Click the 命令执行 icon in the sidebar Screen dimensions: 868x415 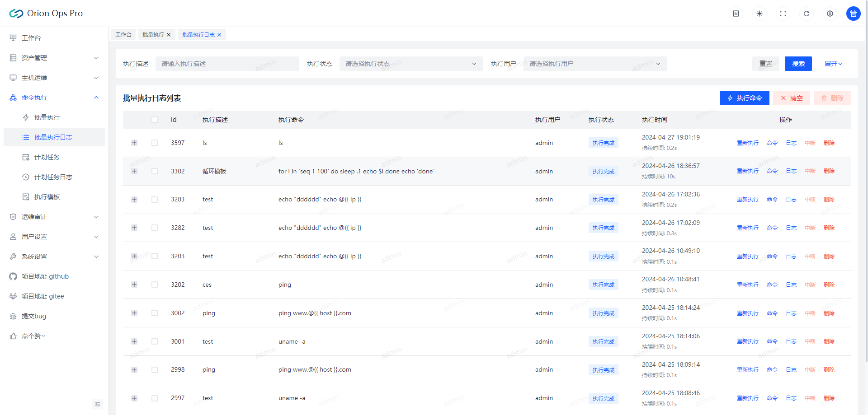(x=13, y=98)
